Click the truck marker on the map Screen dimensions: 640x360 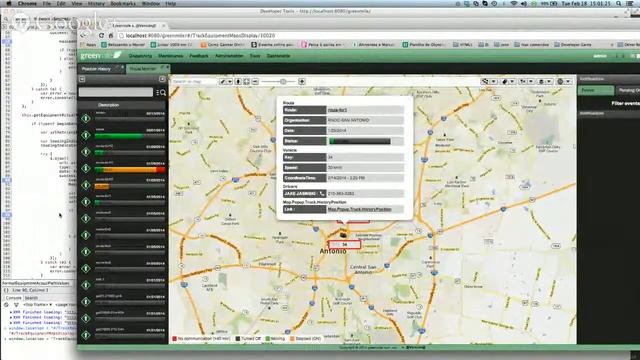coord(343,235)
